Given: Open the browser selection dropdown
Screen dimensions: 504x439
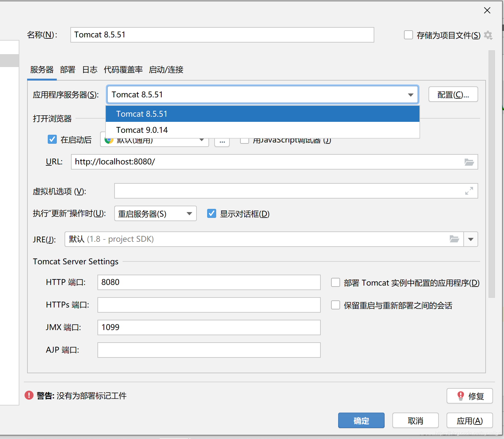Looking at the screenshot, I should (x=154, y=141).
